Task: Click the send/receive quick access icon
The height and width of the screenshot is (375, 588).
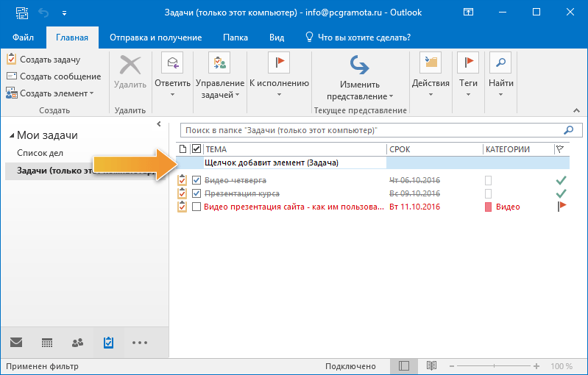Action: [22, 13]
